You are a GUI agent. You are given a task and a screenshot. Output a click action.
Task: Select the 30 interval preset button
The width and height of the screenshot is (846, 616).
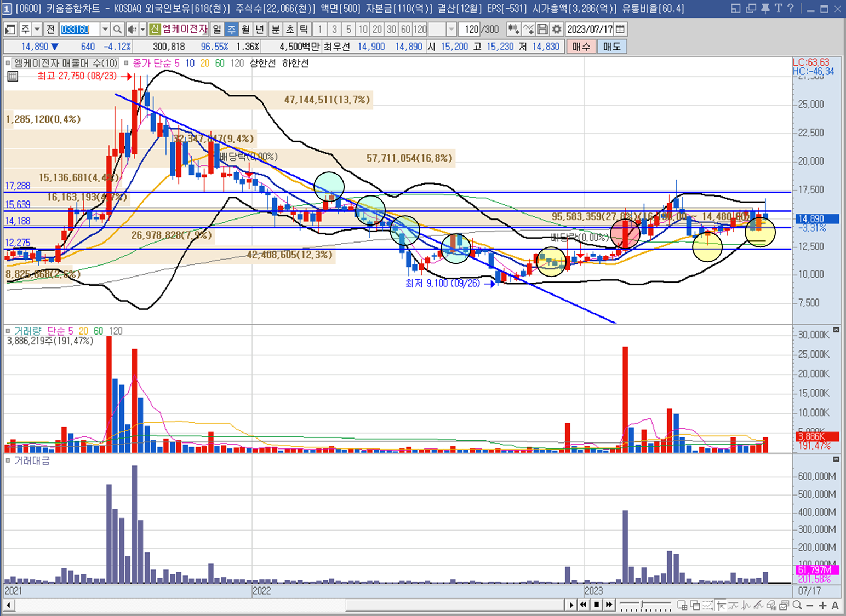[x=391, y=29]
